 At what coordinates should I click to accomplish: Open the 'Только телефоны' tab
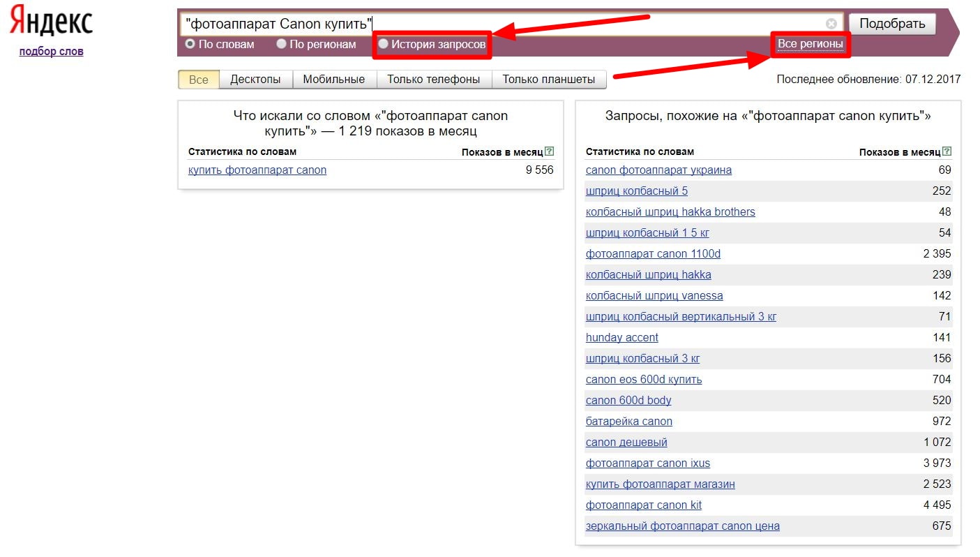point(434,80)
